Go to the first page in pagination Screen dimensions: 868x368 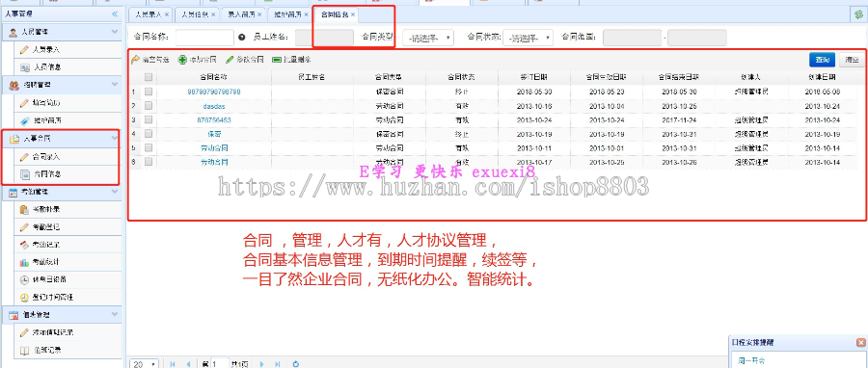pos(173,364)
